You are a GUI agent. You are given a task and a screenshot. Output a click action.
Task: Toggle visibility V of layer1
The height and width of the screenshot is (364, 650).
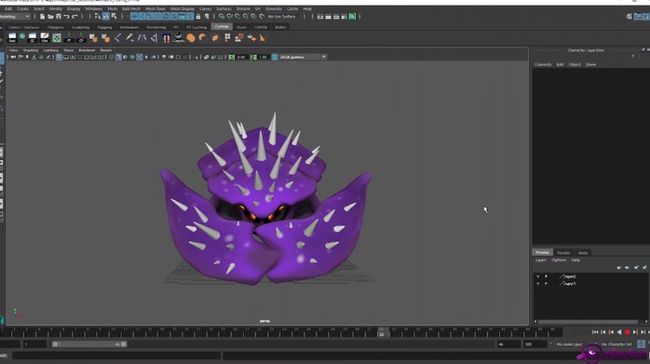pyautogui.click(x=538, y=284)
